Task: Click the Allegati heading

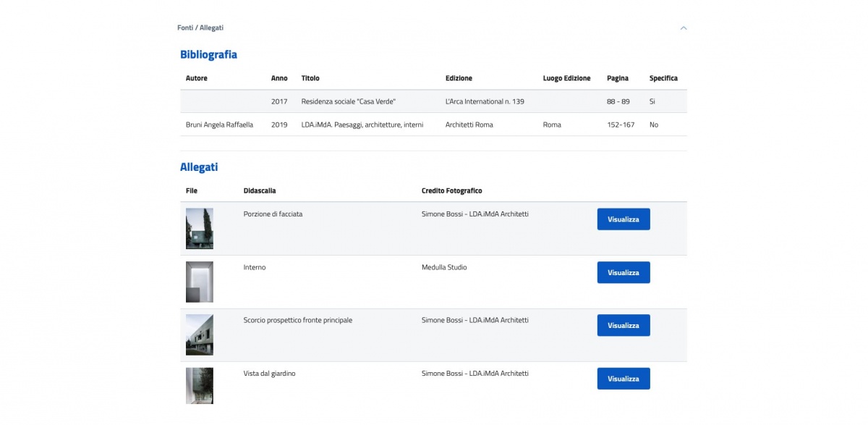Action: [x=199, y=167]
